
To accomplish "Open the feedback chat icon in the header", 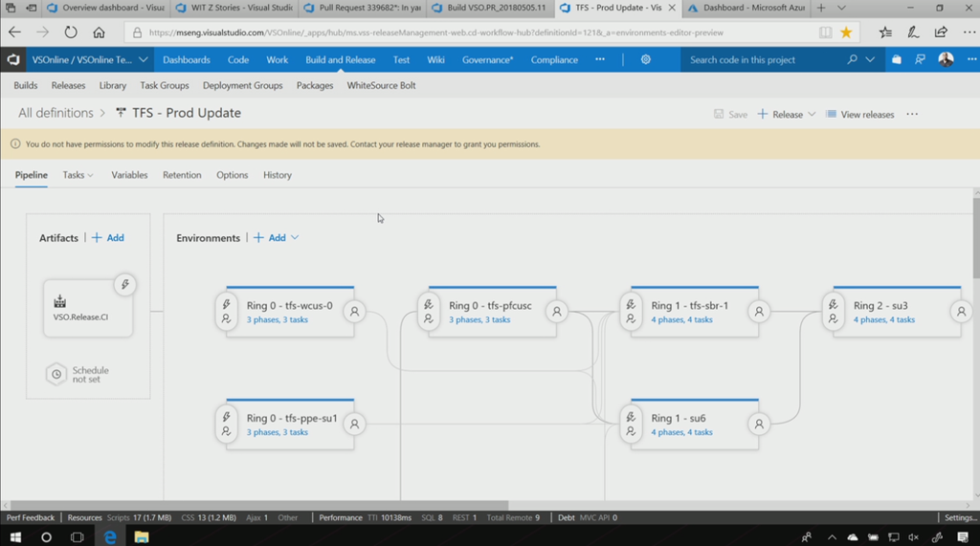I will 920,59.
